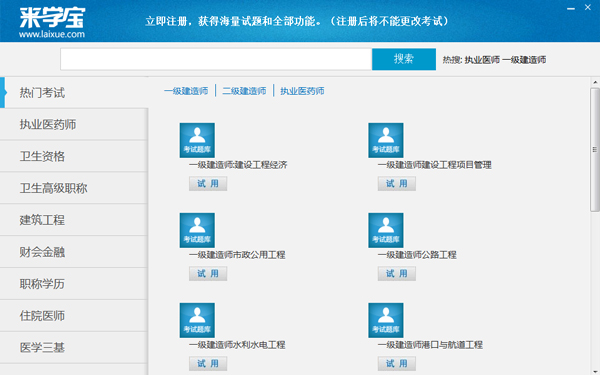The height and width of the screenshot is (375, 600).
Task: Click the blue 搜索 button
Action: (x=404, y=59)
